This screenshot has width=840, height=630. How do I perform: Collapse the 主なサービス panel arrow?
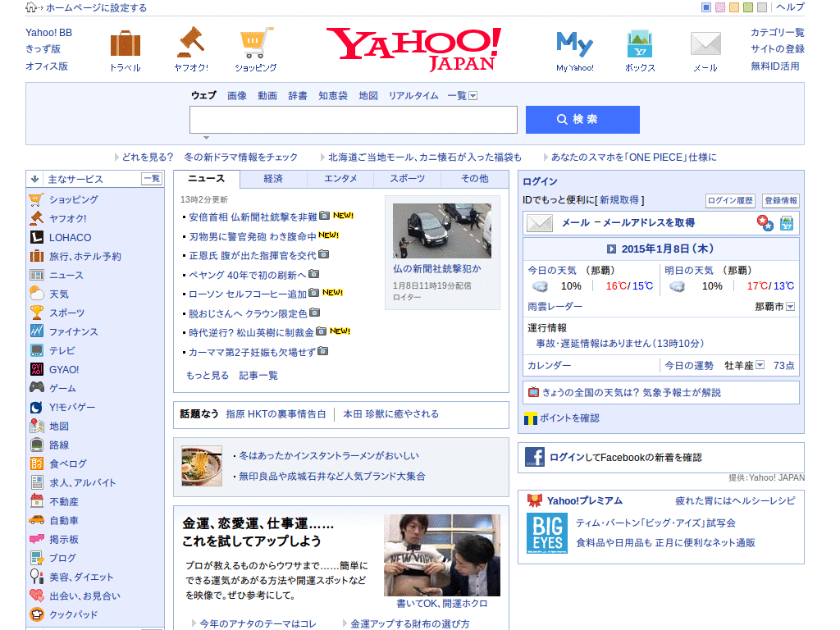click(x=34, y=179)
